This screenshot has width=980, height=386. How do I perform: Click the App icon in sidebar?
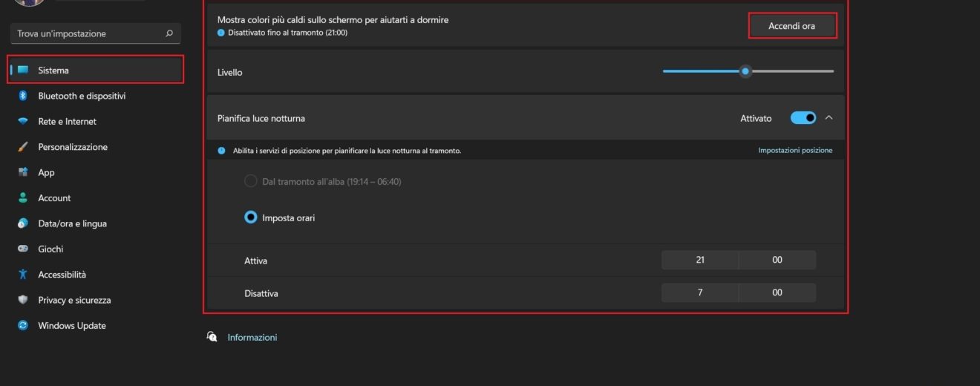point(23,172)
